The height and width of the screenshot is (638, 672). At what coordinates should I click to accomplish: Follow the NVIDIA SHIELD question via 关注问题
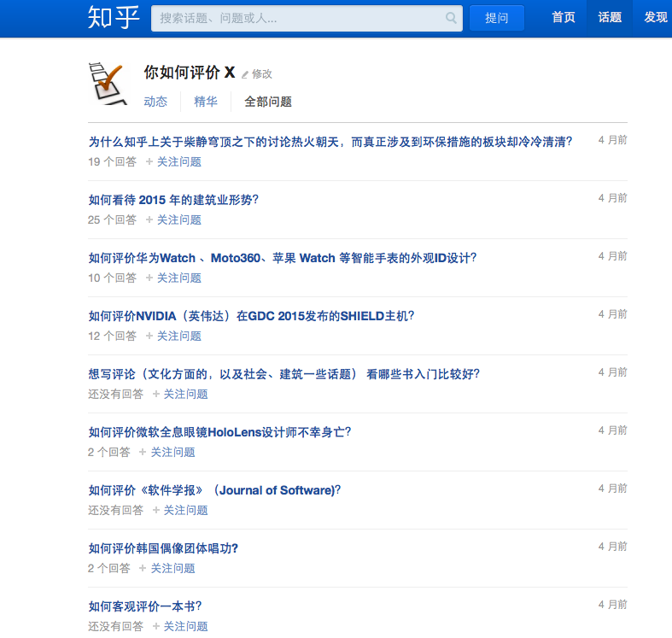point(173,337)
